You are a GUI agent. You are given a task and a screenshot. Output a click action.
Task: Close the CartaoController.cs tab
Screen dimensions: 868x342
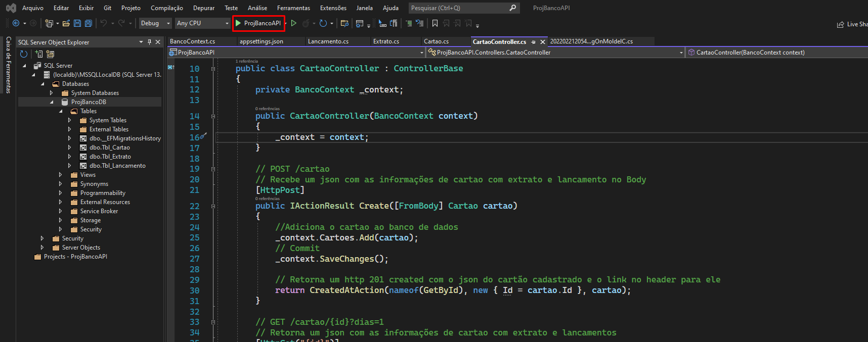click(x=543, y=42)
